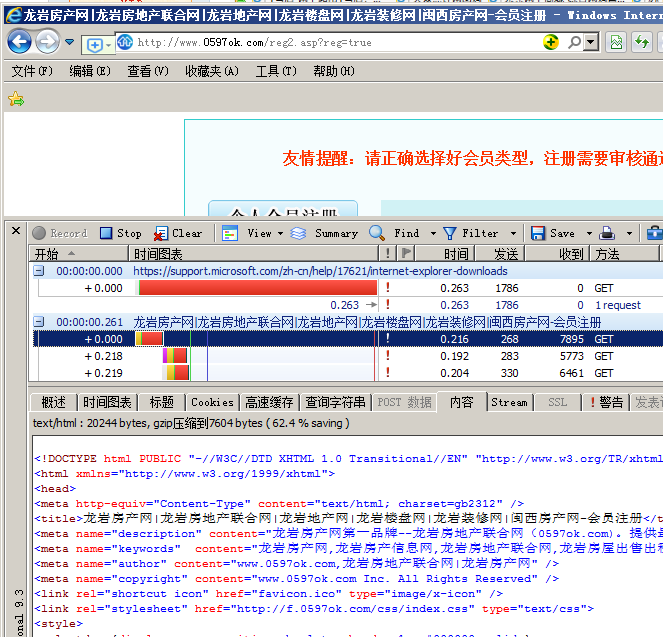Click the 时间图表 column header
The width and height of the screenshot is (663, 637).
(x=253, y=254)
